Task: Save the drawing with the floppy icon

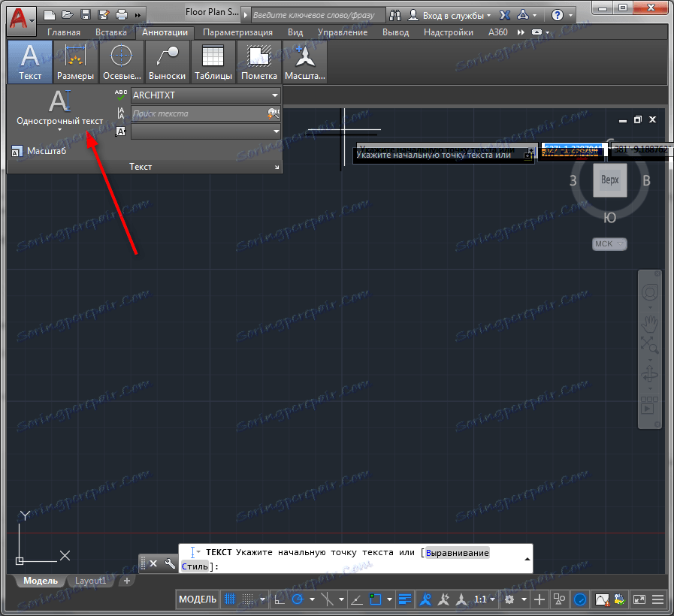Action: tap(86, 15)
